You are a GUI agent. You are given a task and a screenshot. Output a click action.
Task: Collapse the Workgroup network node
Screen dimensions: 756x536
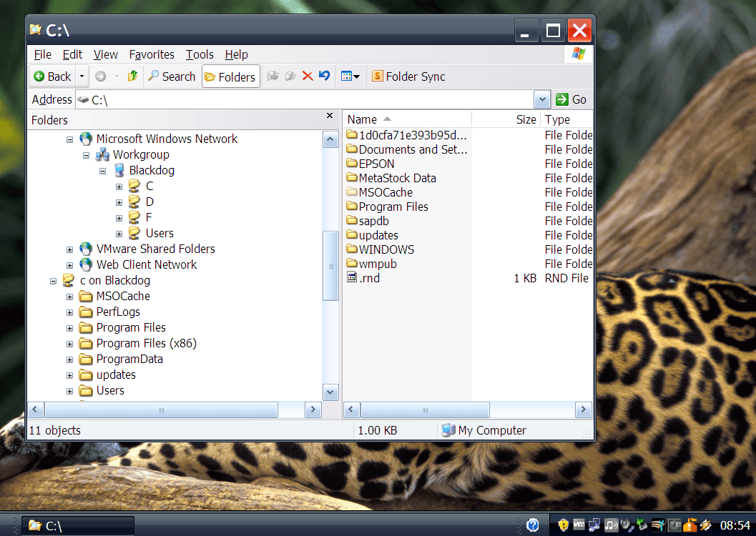click(86, 154)
